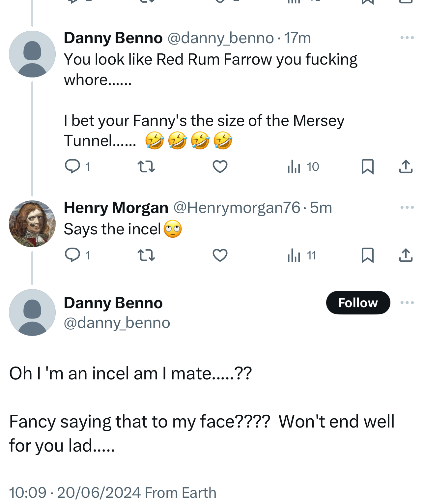Repost Henry Morgan's incel tweet

pos(146,255)
